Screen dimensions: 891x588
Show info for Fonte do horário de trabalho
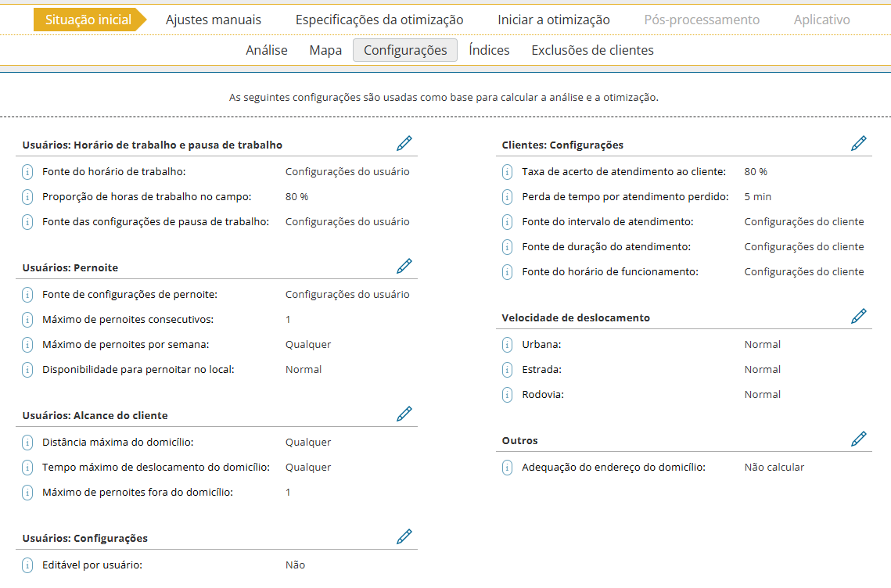click(x=27, y=171)
